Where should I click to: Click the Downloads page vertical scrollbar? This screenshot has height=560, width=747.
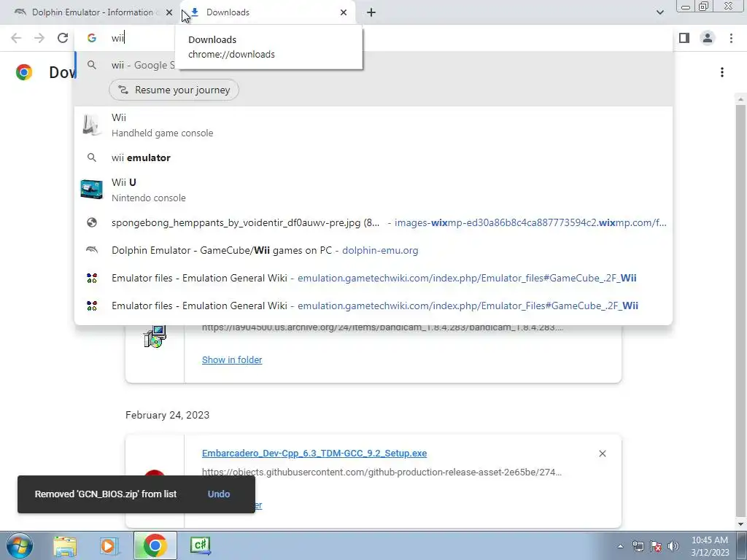[740, 312]
